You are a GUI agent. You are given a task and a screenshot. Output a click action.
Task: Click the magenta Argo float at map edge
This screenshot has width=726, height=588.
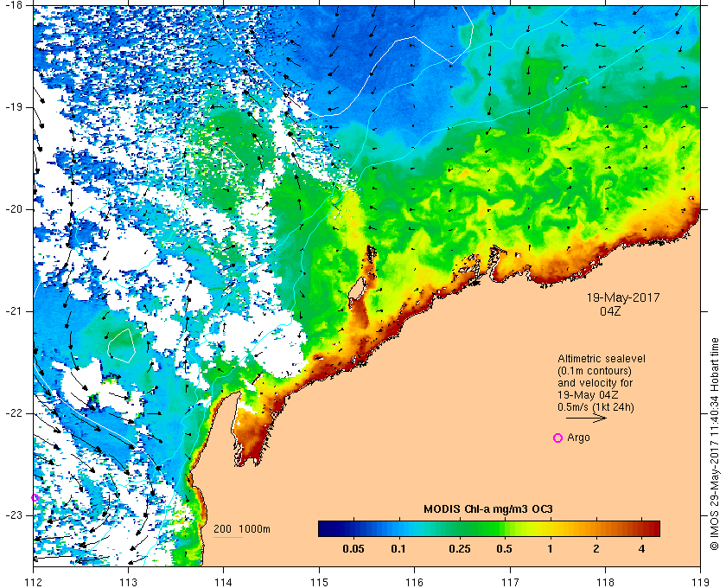click(x=35, y=498)
